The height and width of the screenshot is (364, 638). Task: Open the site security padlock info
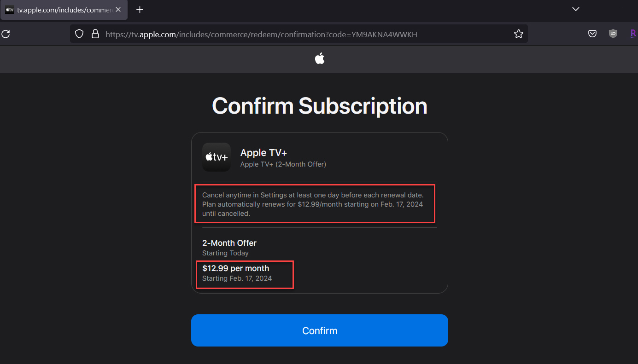pos(95,34)
